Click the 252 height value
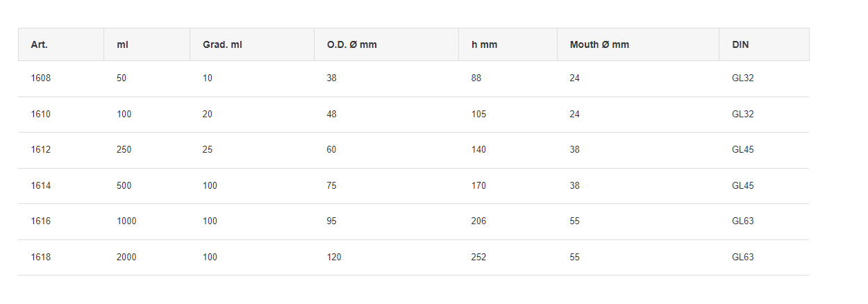The height and width of the screenshot is (304, 868). click(x=479, y=257)
